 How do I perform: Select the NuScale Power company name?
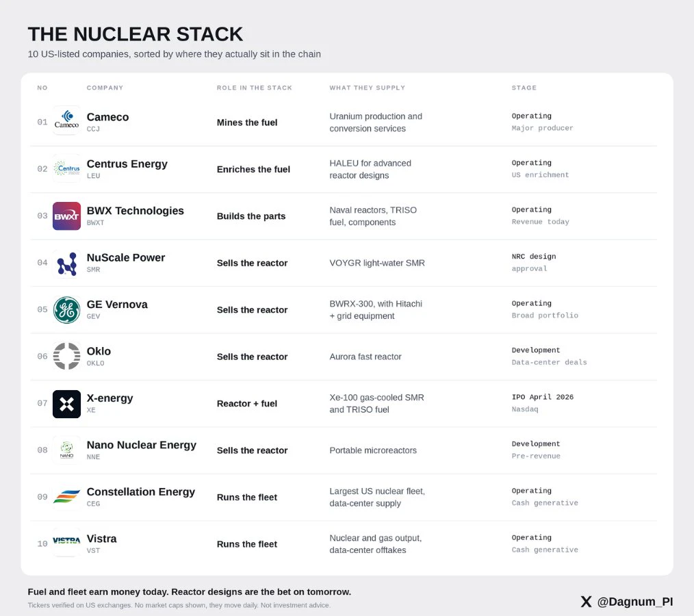(x=126, y=257)
